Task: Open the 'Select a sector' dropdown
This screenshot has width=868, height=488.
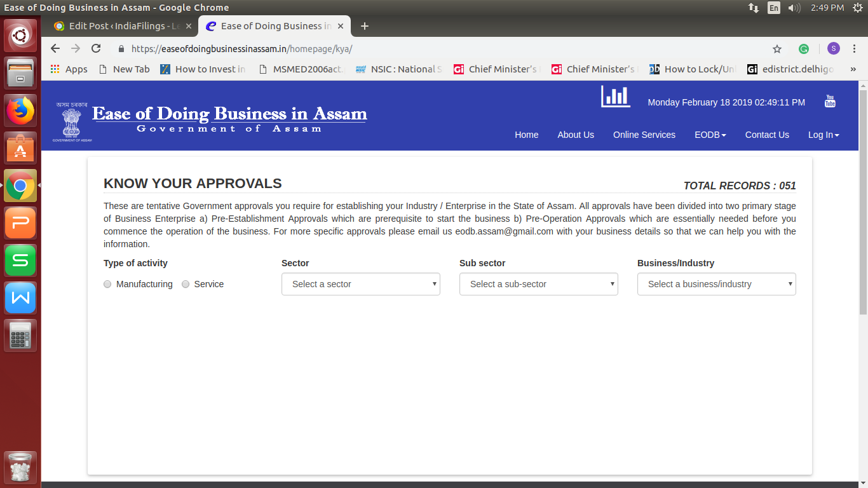Action: [x=360, y=284]
